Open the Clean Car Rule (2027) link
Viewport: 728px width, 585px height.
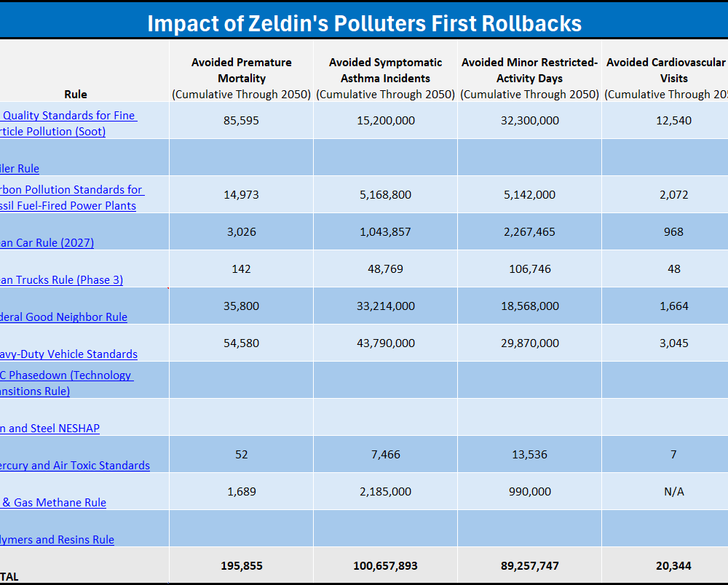pos(47,242)
